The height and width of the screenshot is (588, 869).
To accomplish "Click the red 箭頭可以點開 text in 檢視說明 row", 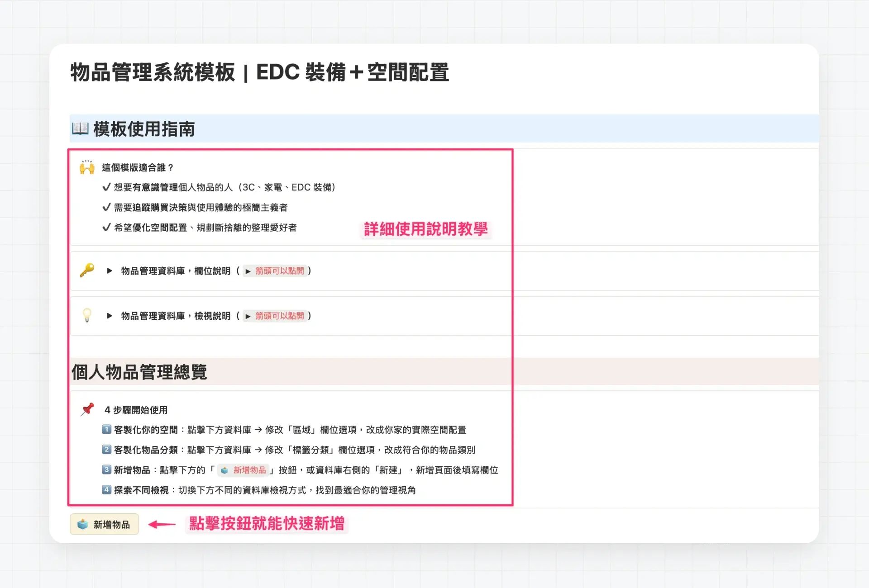I will [280, 316].
